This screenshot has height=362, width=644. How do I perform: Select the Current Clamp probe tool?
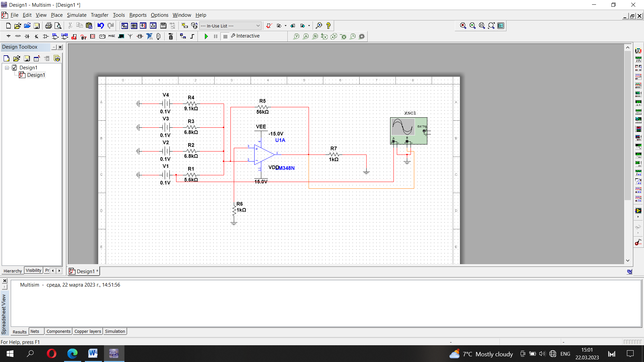638,242
